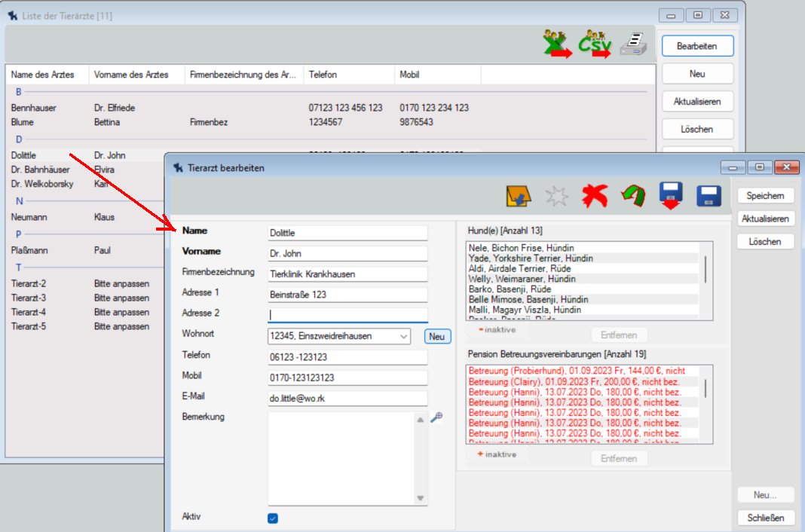Click the printer icon in list toolbar

click(632, 45)
